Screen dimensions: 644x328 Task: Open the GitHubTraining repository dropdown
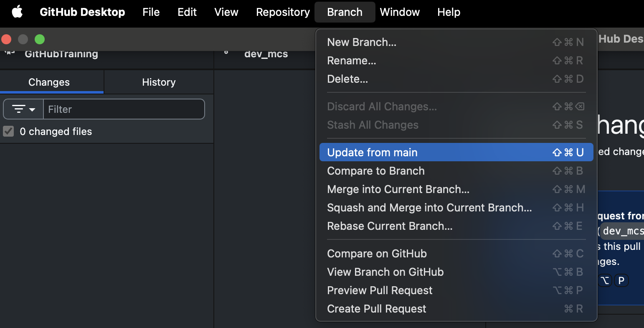tap(61, 54)
